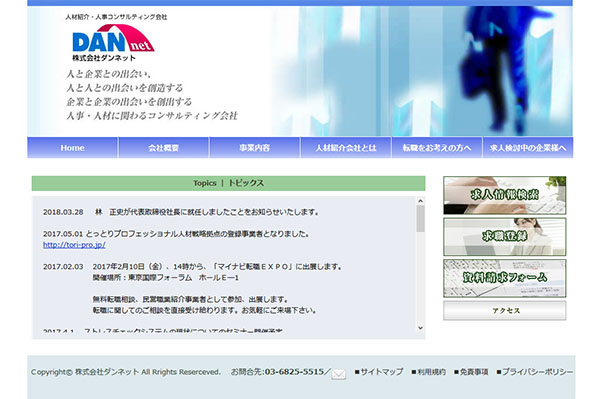Open the 利用規約 footer link
Screen dimensions: 600x399
tap(429, 371)
